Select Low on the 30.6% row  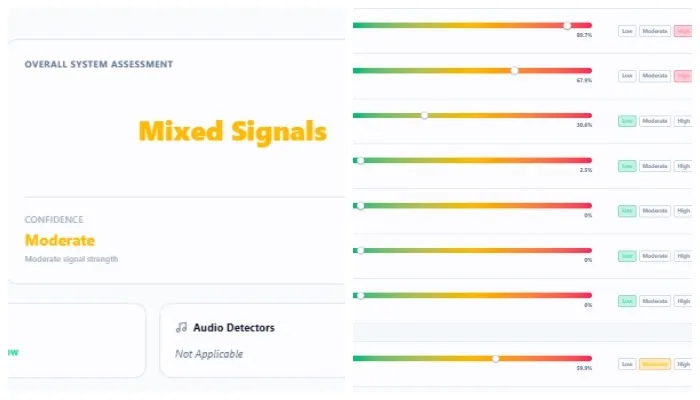tap(628, 121)
